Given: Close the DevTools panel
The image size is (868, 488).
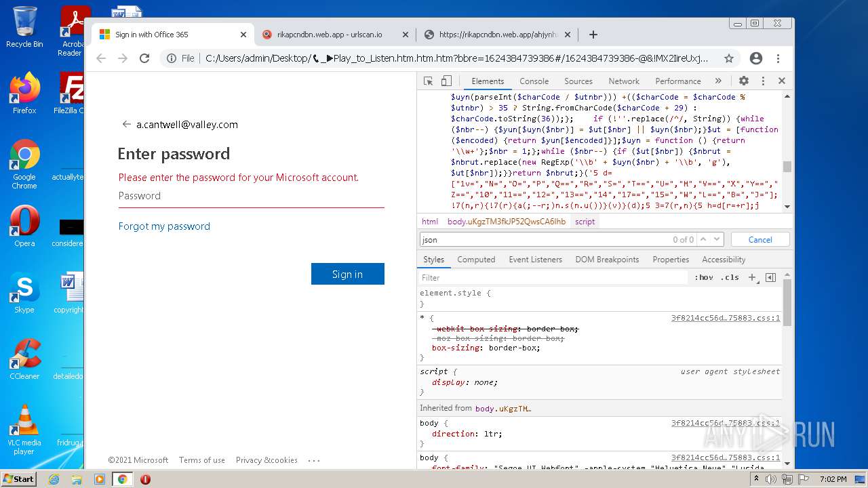Looking at the screenshot, I should (781, 81).
